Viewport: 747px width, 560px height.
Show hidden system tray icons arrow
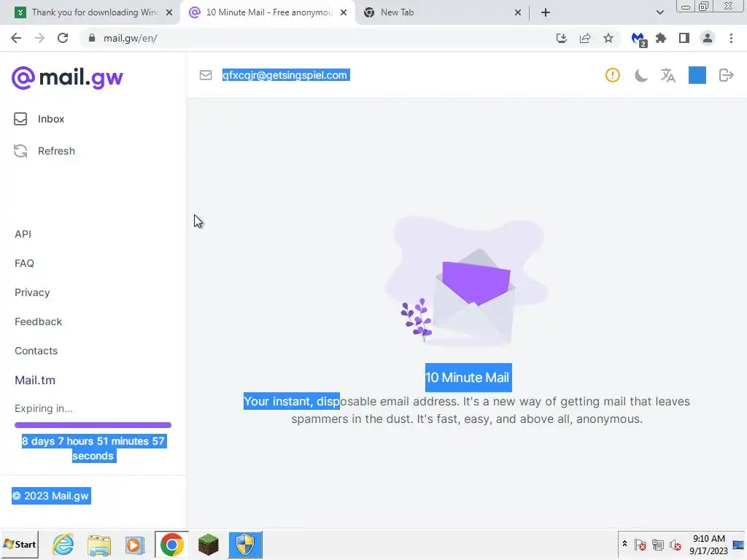(x=624, y=544)
